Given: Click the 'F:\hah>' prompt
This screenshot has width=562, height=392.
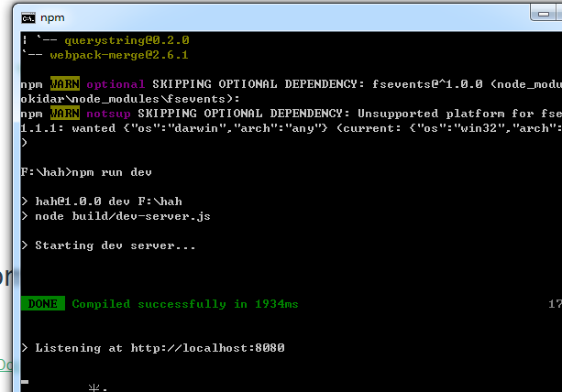Looking at the screenshot, I should click(46, 172).
